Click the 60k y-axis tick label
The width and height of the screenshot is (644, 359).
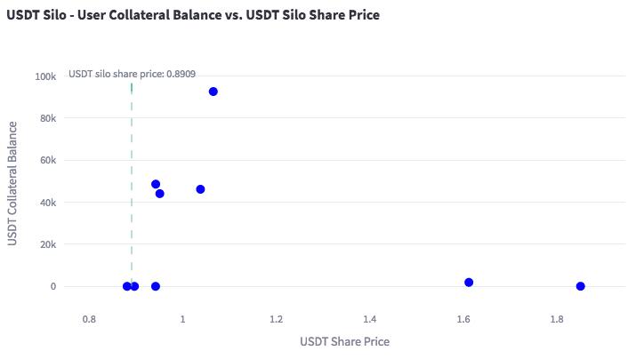click(48, 160)
